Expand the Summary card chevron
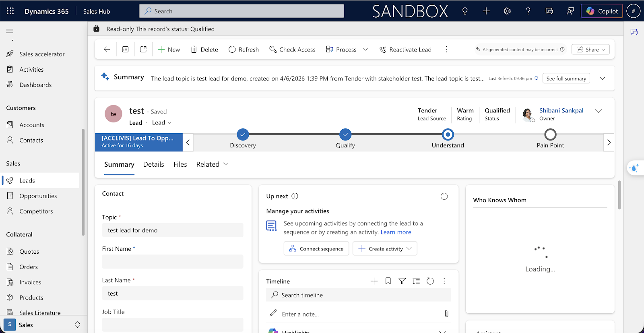Screen dimensions: 644x333 coord(603,78)
